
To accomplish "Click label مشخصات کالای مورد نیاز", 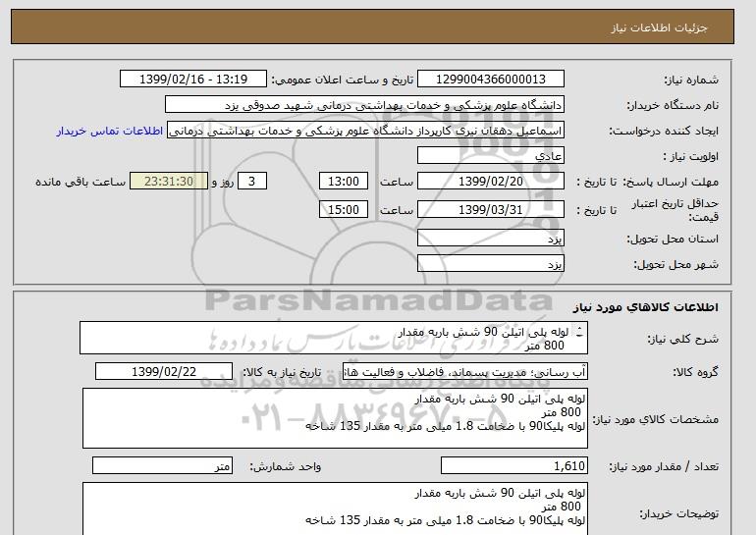I will [x=656, y=419].
